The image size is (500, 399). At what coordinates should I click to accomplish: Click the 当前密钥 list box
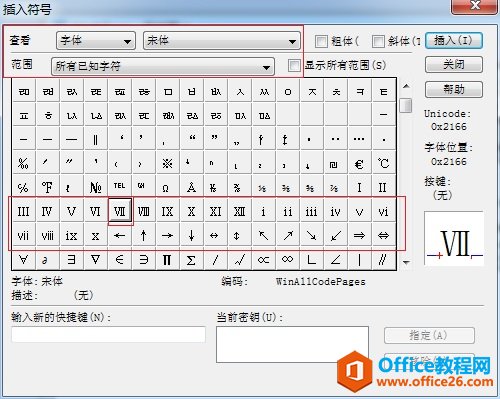click(292, 344)
